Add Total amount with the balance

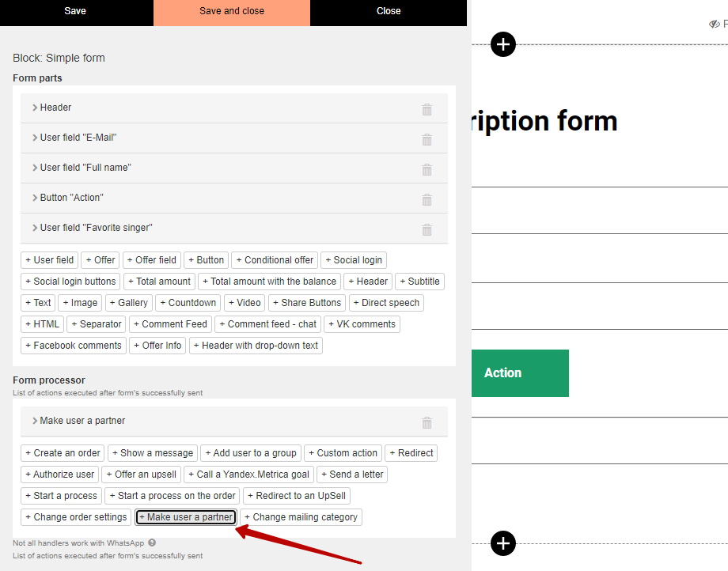(270, 282)
